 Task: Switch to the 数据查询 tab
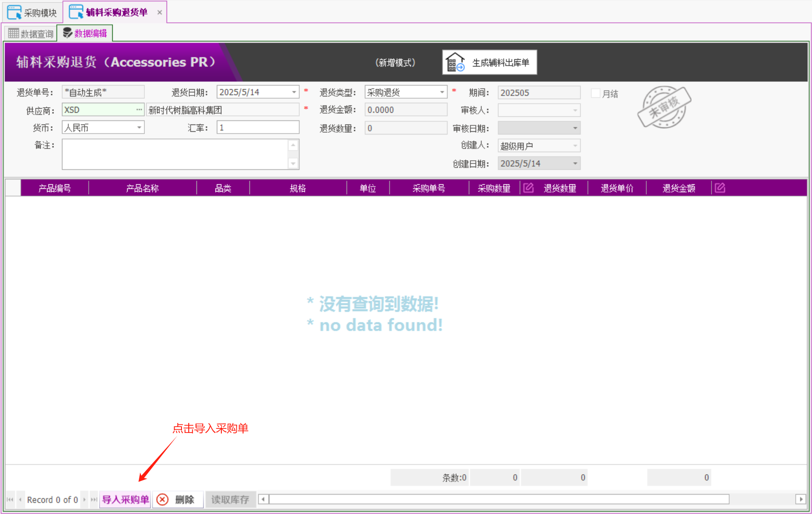coord(31,34)
